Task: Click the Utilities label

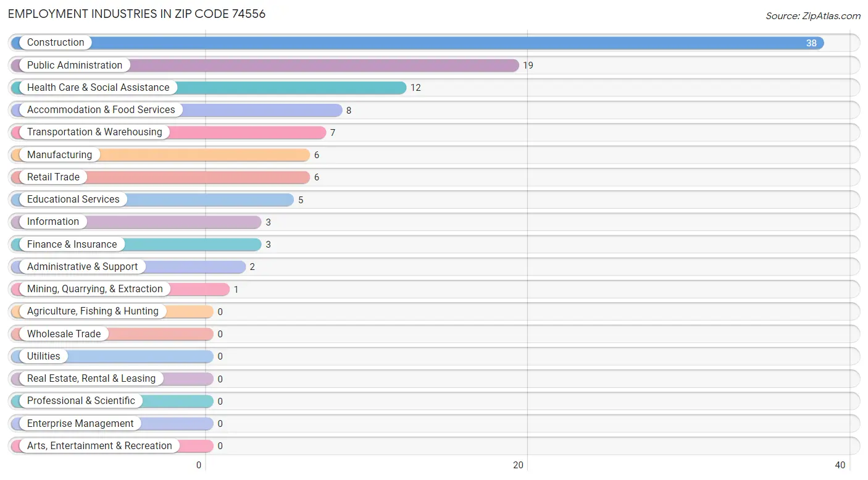Action: point(44,356)
